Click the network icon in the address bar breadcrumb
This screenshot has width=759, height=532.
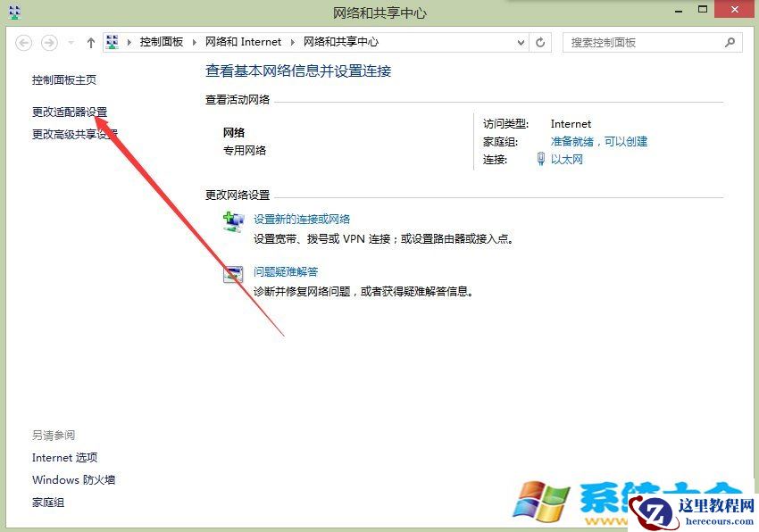click(112, 41)
